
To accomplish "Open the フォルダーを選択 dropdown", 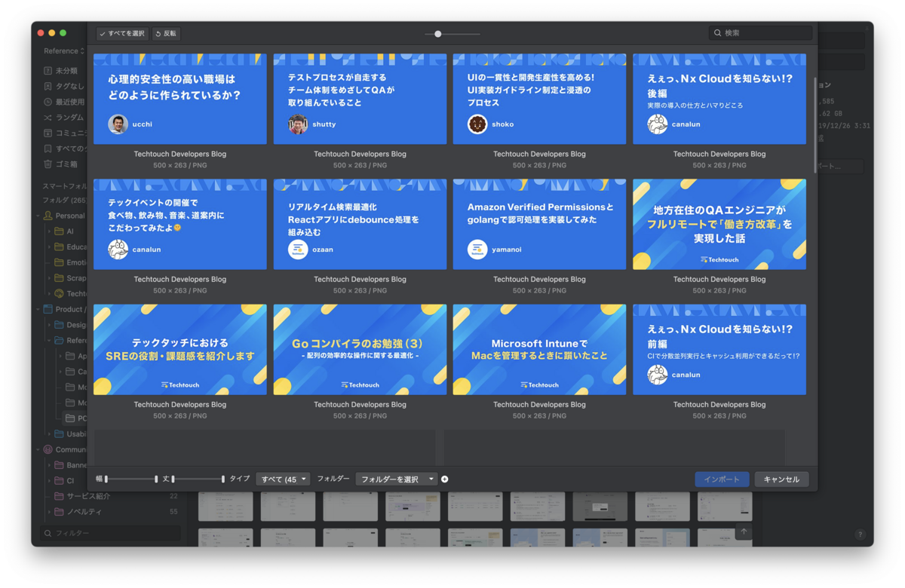I will [397, 479].
